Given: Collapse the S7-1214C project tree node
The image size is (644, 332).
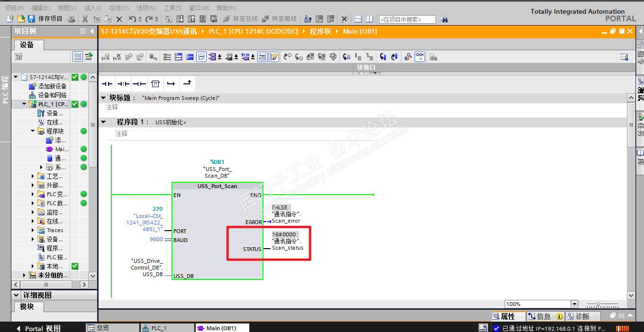Looking at the screenshot, I should tap(16, 77).
